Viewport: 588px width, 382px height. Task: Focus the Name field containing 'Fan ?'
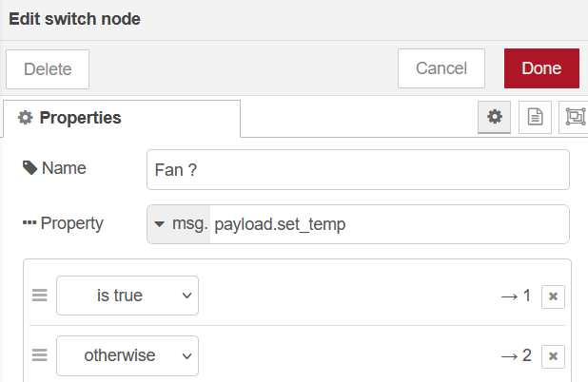[358, 169]
